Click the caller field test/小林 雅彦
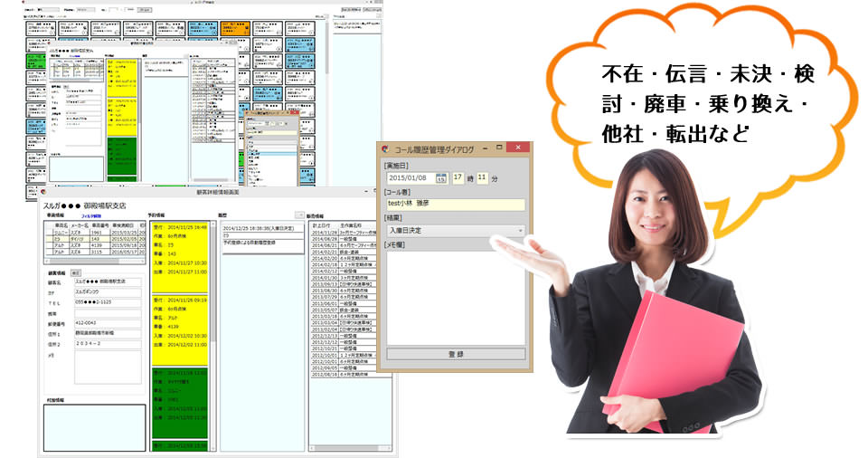868x458 pixels. click(x=456, y=204)
